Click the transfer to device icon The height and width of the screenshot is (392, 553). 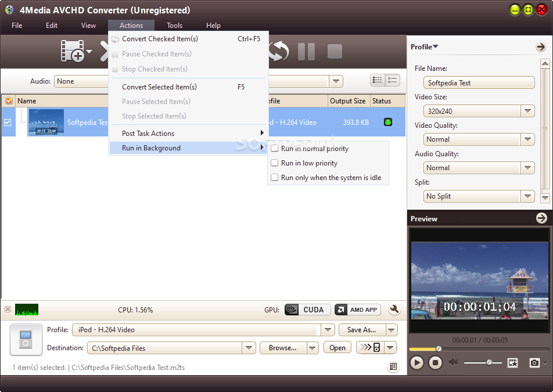pos(370,348)
